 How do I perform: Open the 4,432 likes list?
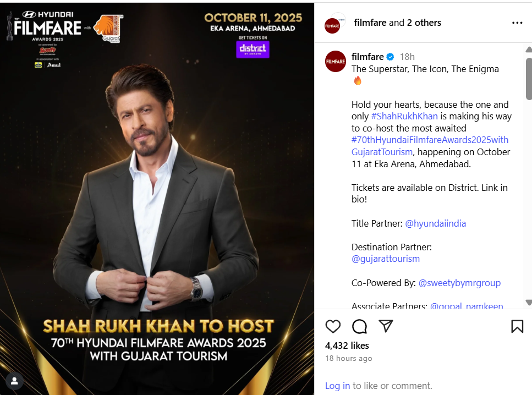[347, 346]
